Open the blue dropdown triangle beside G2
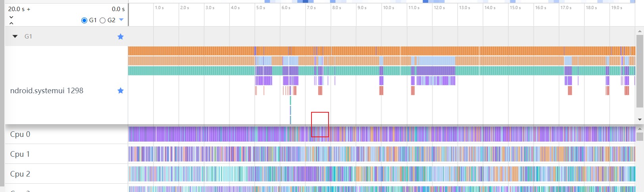This screenshot has width=644, height=192. [121, 20]
